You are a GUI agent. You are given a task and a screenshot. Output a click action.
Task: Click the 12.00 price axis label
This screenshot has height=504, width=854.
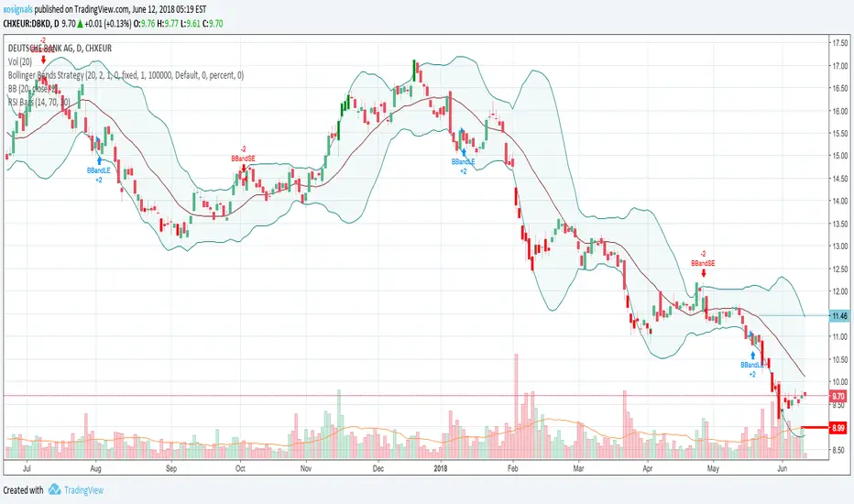(x=840, y=291)
